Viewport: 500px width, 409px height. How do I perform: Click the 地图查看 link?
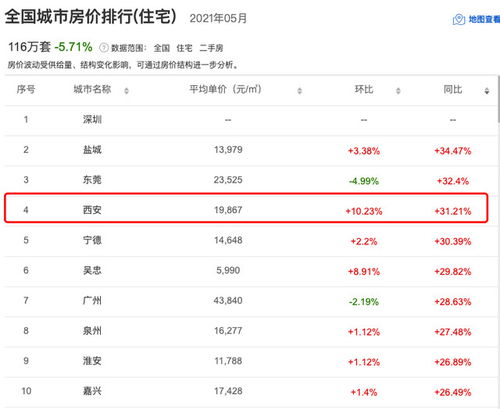click(x=484, y=19)
